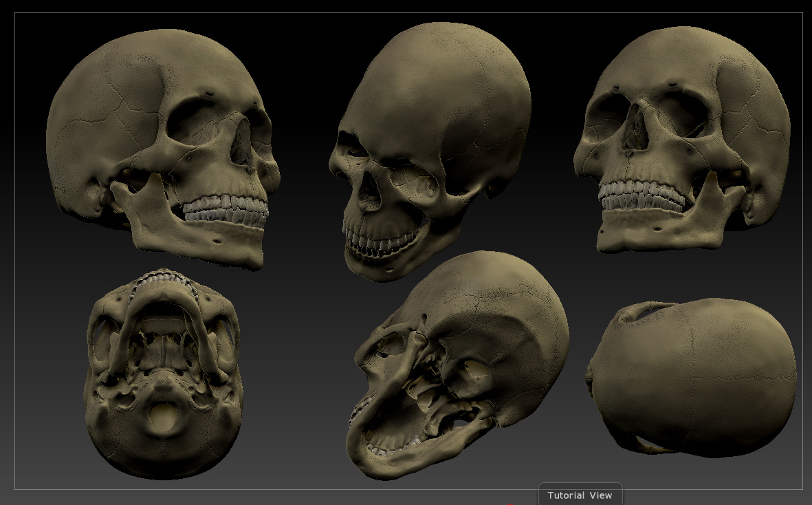Screen dimensions: 812x505
Task: Select the bottom-right cranium top view
Action: pyautogui.click(x=692, y=377)
